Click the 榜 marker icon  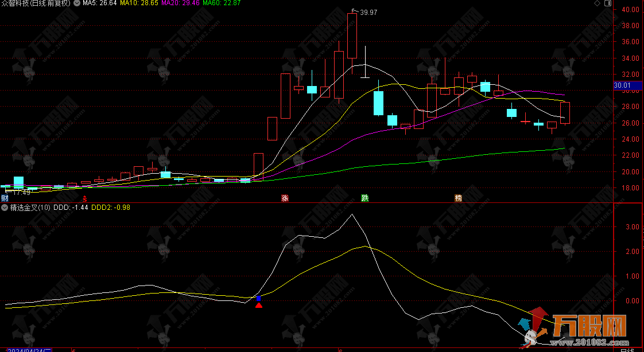pyautogui.click(x=459, y=198)
